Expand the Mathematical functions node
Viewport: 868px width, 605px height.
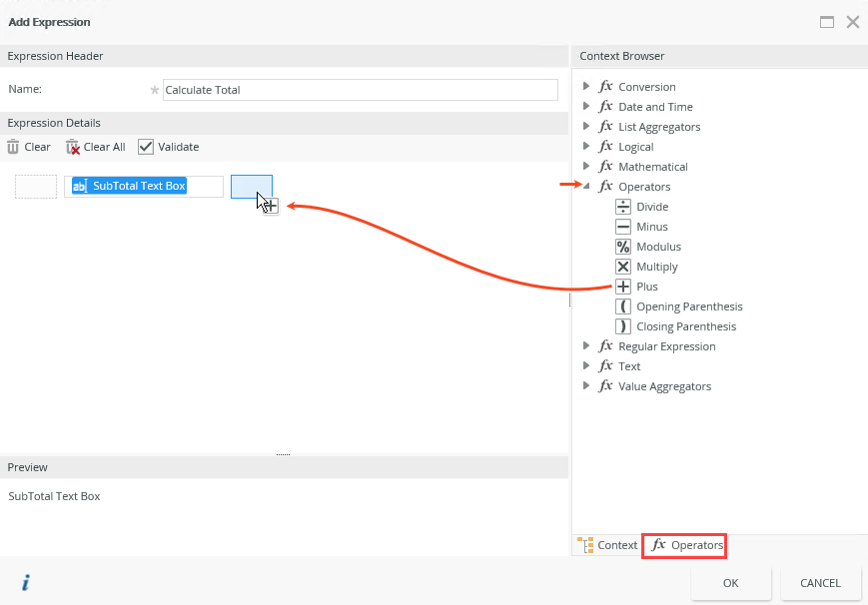click(x=586, y=167)
